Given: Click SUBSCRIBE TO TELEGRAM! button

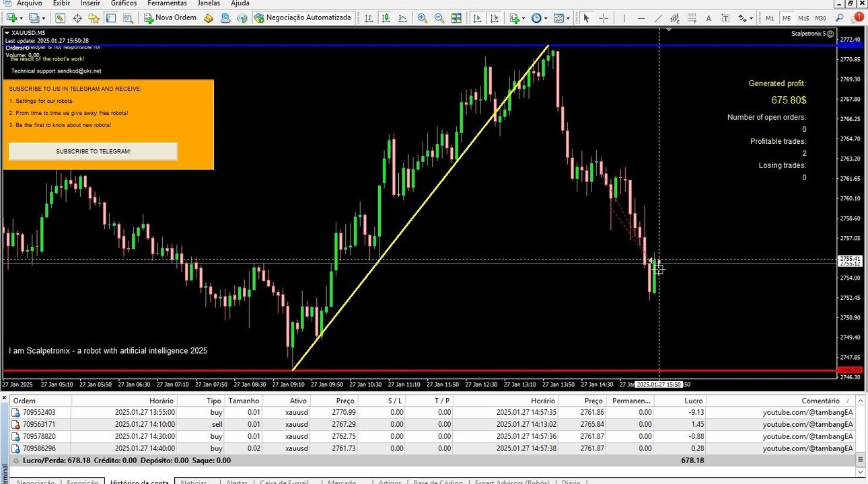Looking at the screenshot, I should click(93, 151).
